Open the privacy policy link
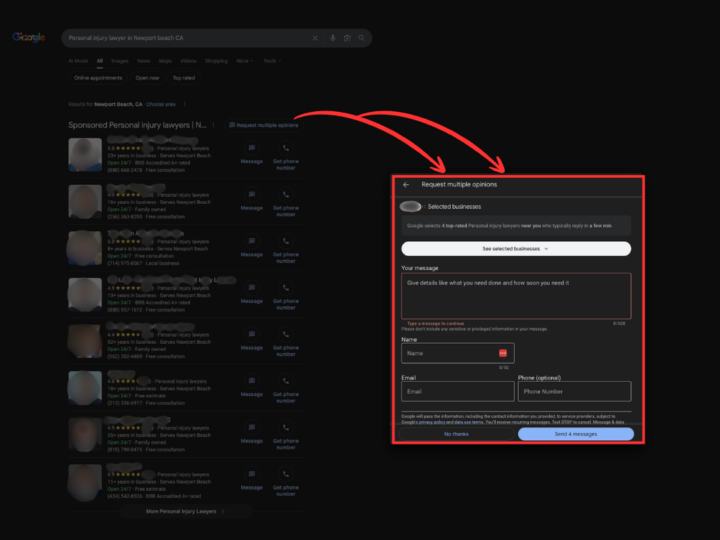Screen dimensions: 720x540 432,422
